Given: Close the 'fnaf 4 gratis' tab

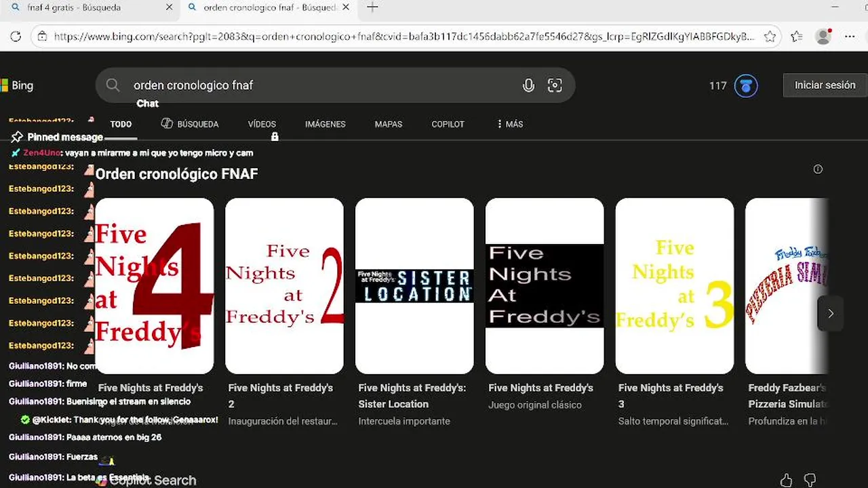Looking at the screenshot, I should point(169,7).
